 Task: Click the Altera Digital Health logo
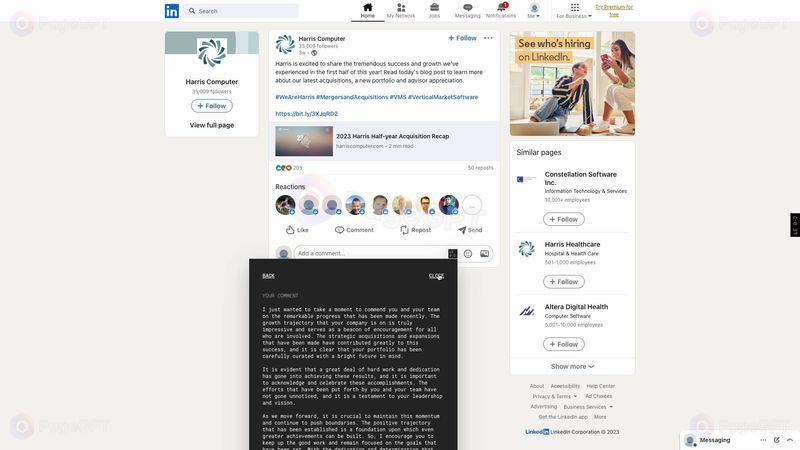tap(527, 311)
